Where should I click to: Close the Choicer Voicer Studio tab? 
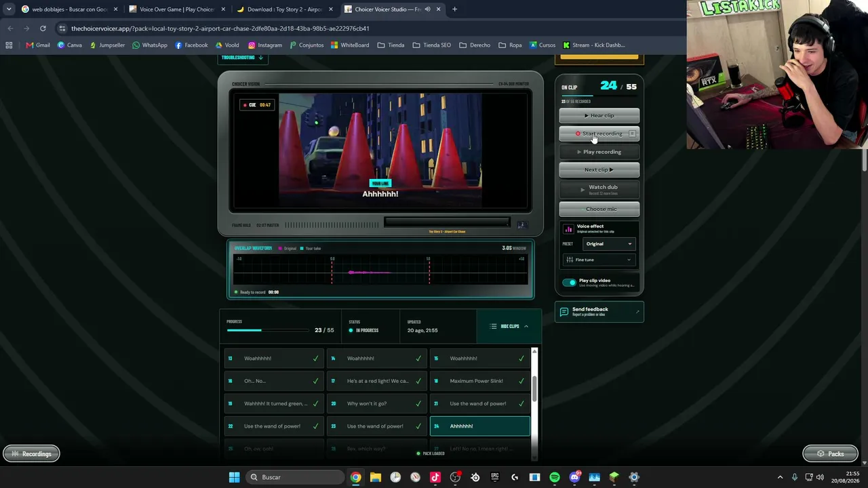pos(438,9)
